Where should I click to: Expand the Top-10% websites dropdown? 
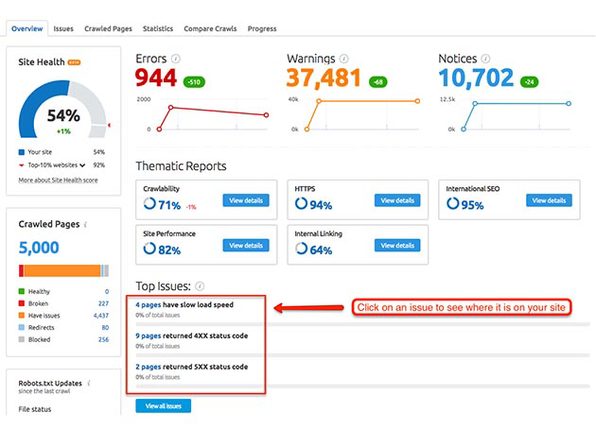[82, 165]
